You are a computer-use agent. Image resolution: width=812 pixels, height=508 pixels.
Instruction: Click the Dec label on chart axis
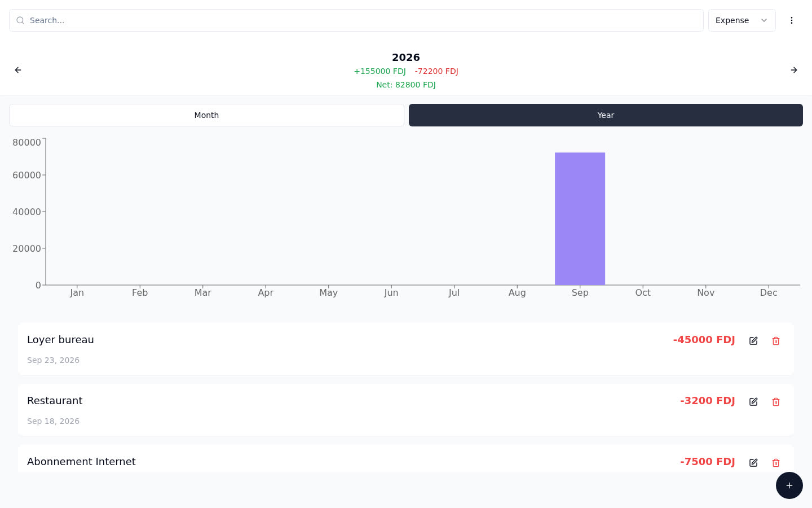click(769, 292)
